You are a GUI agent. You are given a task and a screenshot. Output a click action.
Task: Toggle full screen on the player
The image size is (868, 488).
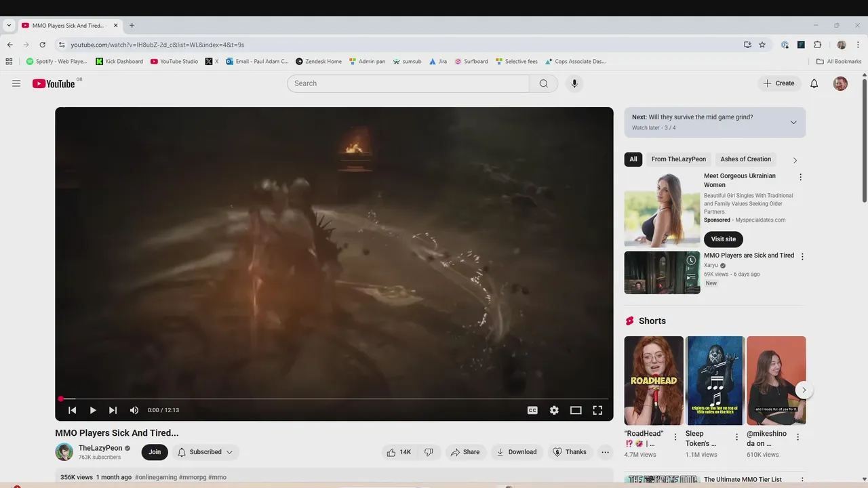[597, 410]
